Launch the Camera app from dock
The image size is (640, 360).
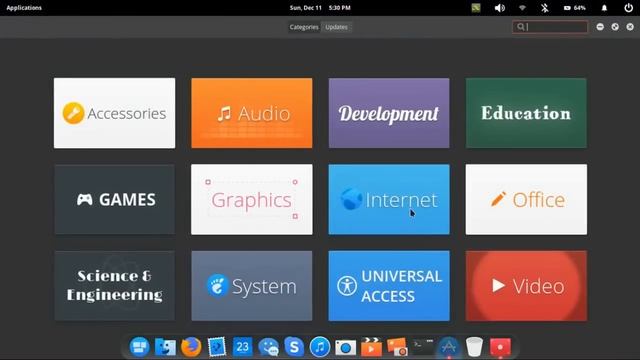(345, 348)
